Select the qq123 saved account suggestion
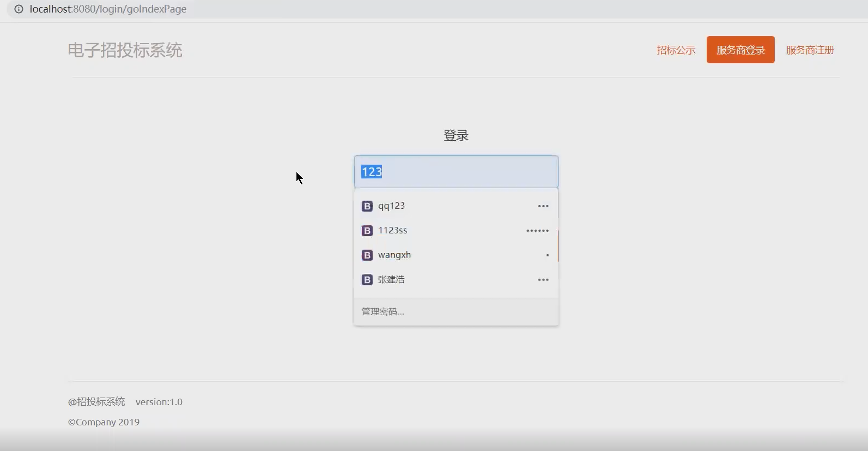This screenshot has width=868, height=451. (456, 206)
